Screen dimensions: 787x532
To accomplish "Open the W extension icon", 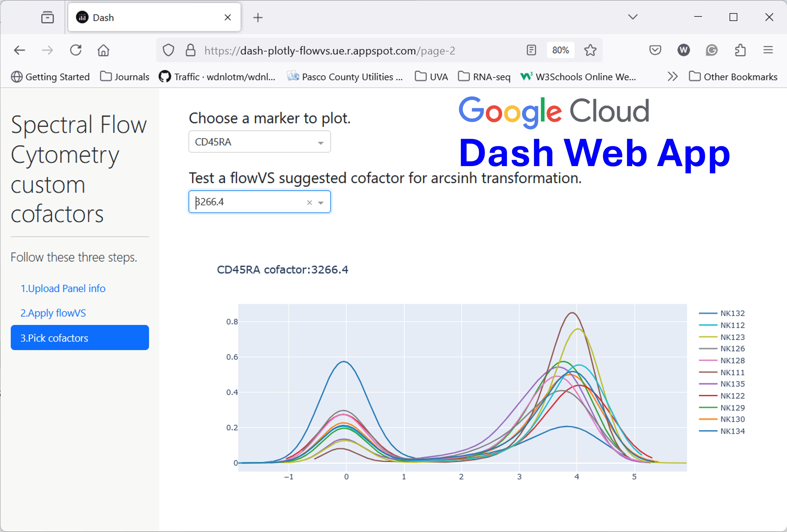I will (x=683, y=50).
